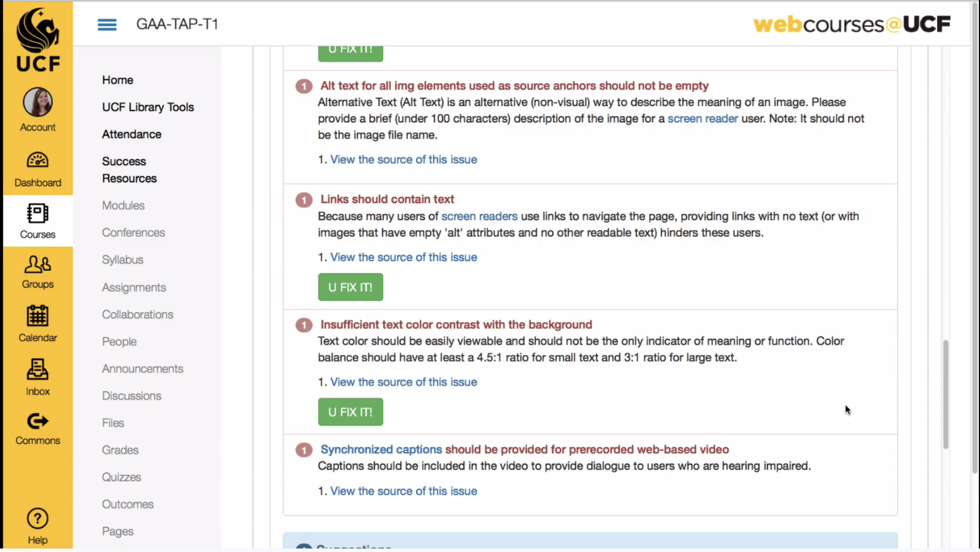Open Outcomes in course menu
Screen dimensions: 980x552
(128, 505)
